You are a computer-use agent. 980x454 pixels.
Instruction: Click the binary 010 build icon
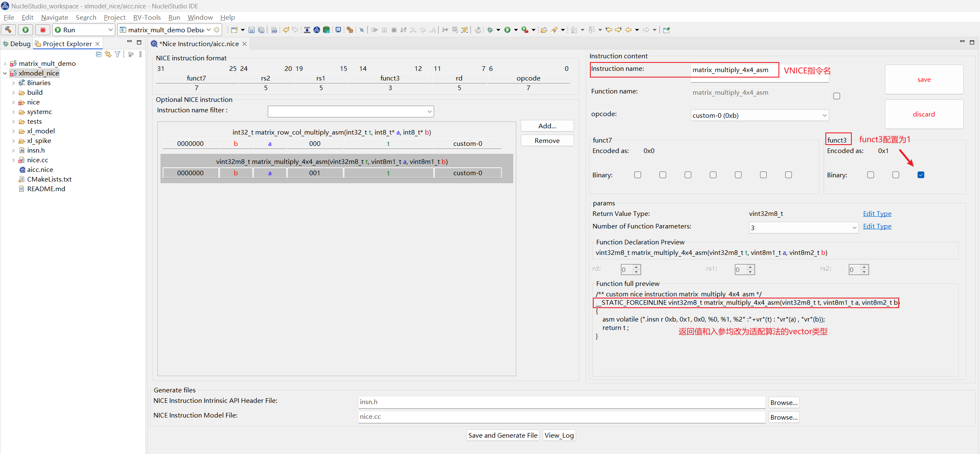[x=274, y=30]
